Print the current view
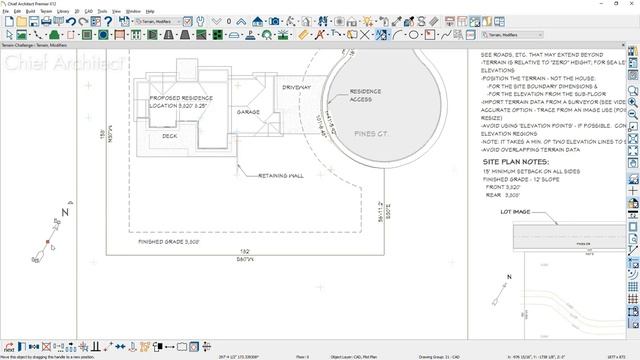This screenshot has height=360, width=640. coord(46,21)
